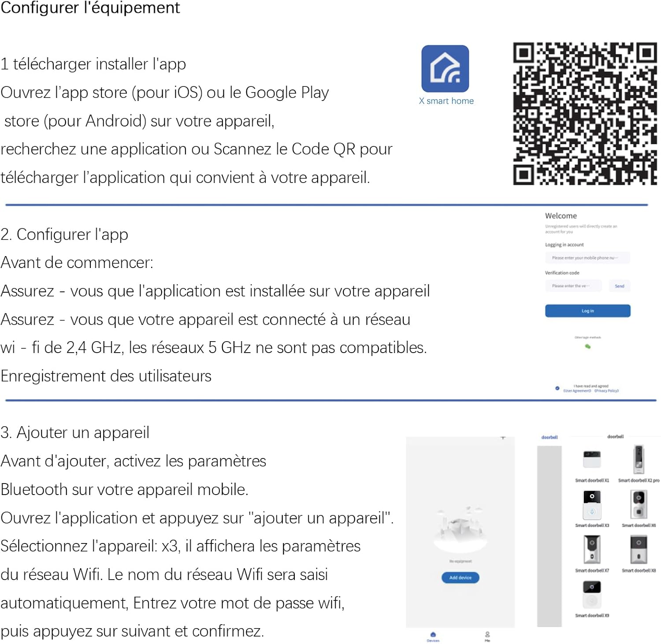This screenshot has height=644, width=661.
Task: Tap the blue Add device button
Action: coord(460,577)
